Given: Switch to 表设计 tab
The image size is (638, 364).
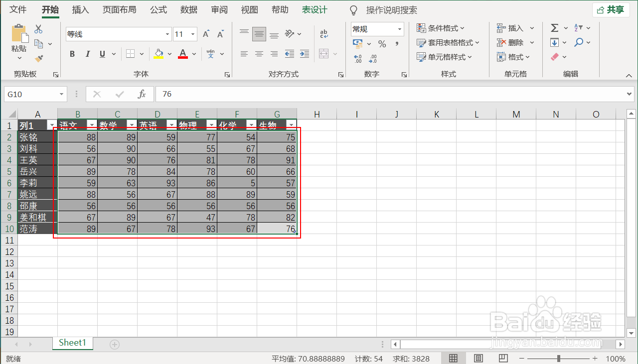Looking at the screenshot, I should [315, 10].
